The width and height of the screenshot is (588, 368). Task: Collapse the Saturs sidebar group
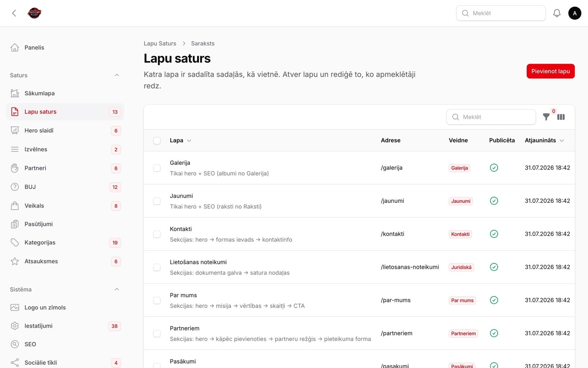coord(116,75)
